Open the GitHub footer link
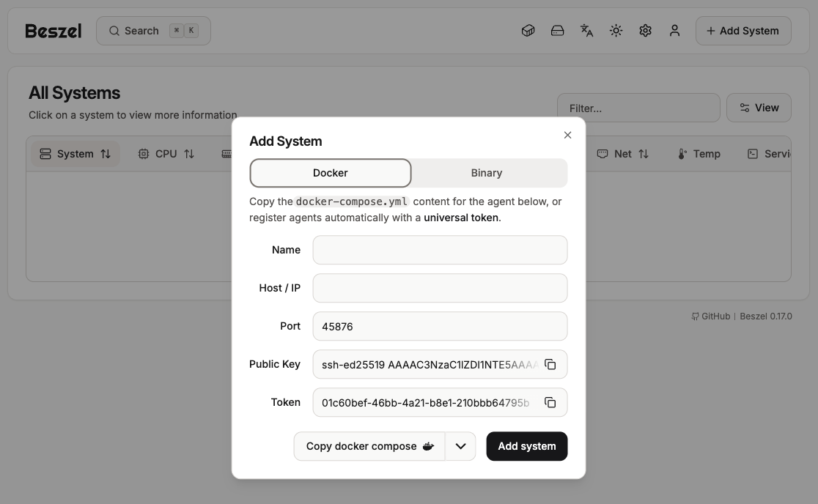The image size is (818, 504). tap(710, 316)
